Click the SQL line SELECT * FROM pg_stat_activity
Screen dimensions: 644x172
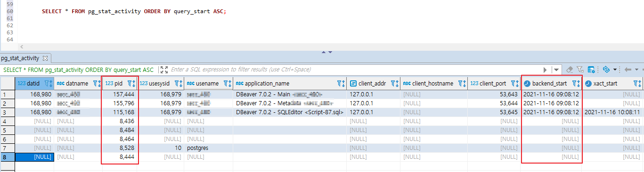134,11
